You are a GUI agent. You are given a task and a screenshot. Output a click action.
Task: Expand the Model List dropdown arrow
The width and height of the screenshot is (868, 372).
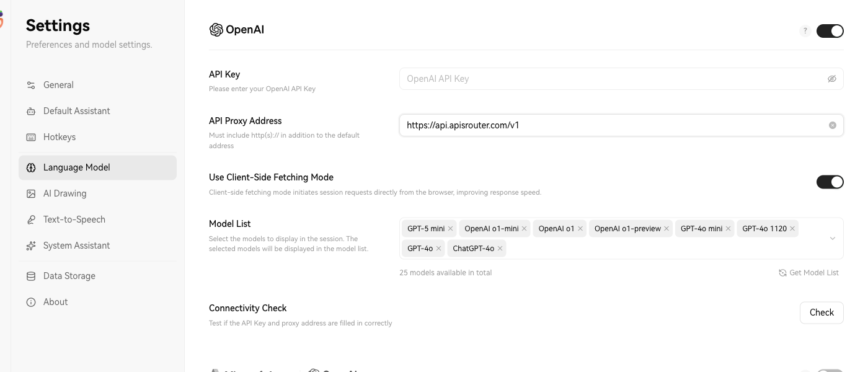click(833, 239)
